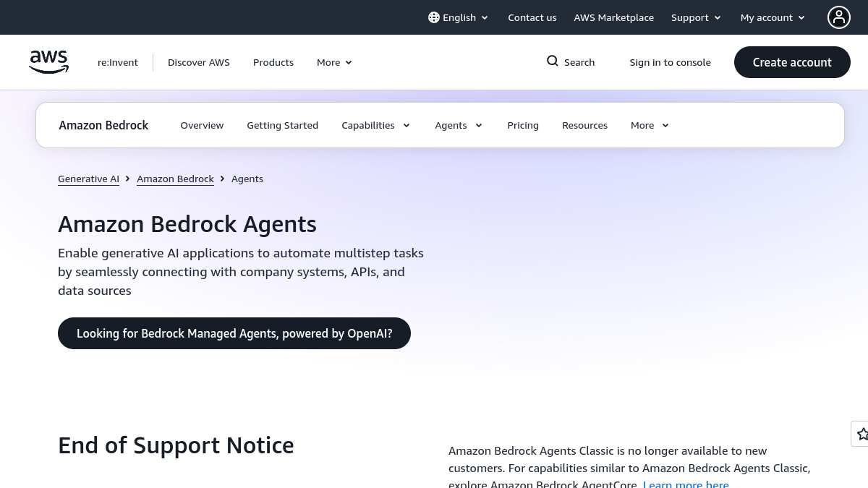Select the Resources tab
868x488 pixels.
click(x=584, y=125)
